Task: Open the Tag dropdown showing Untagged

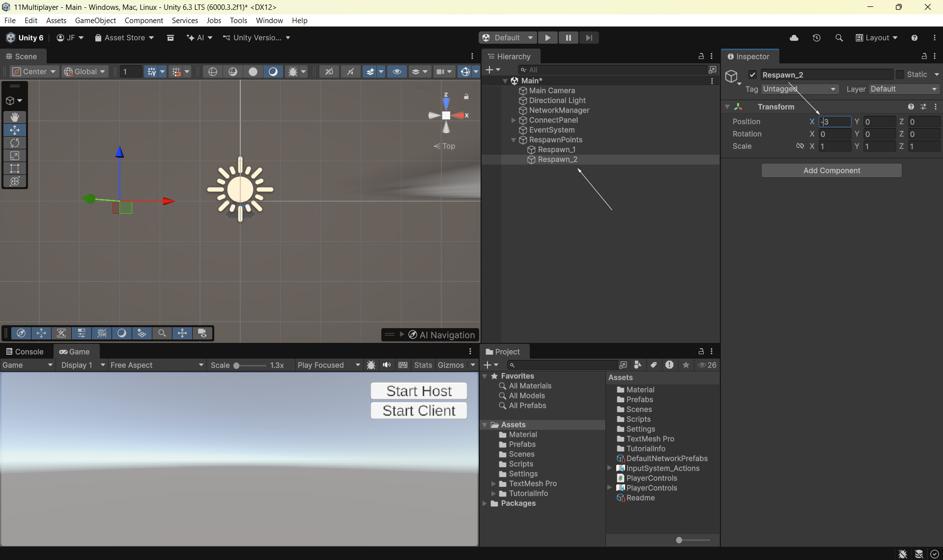Action: tap(799, 89)
